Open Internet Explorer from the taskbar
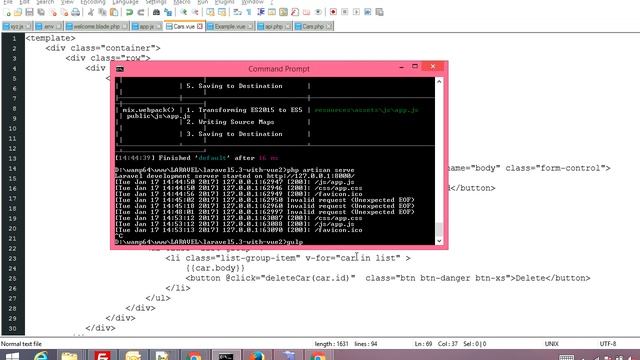This screenshot has height=360, width=640. tap(41, 356)
